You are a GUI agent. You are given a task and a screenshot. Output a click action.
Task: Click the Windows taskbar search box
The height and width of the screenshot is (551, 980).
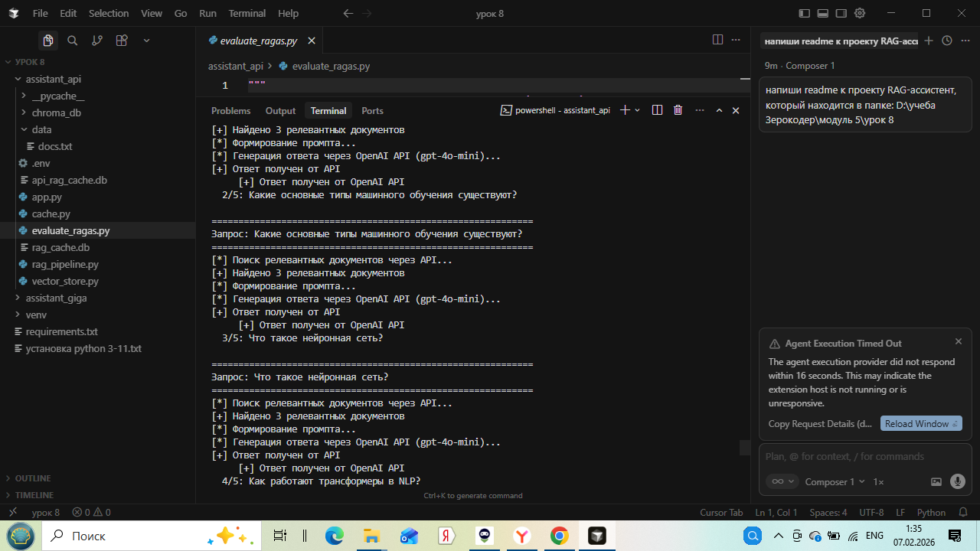[x=152, y=536]
